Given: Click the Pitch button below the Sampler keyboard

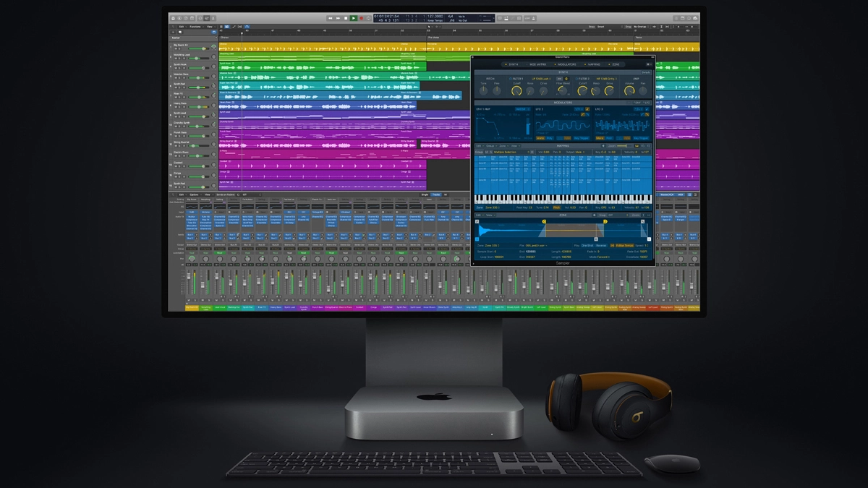Looking at the screenshot, I should click(556, 207).
